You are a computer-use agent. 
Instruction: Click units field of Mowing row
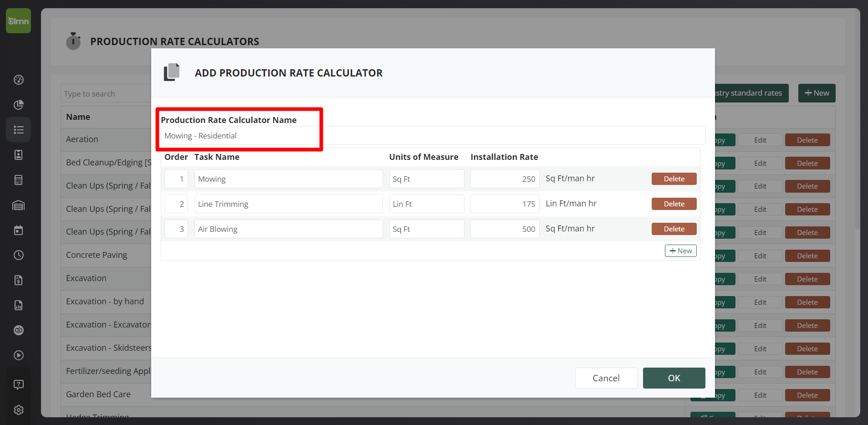click(x=427, y=179)
